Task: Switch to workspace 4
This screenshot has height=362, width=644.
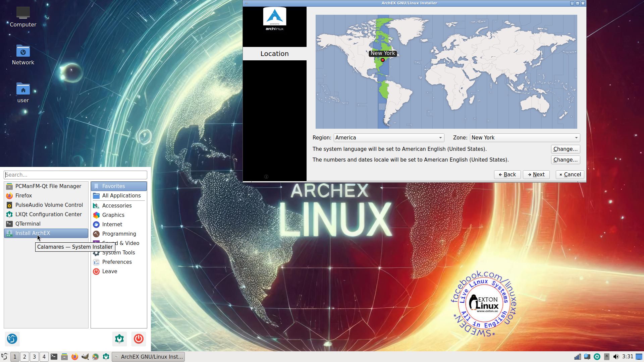Action: point(44,357)
